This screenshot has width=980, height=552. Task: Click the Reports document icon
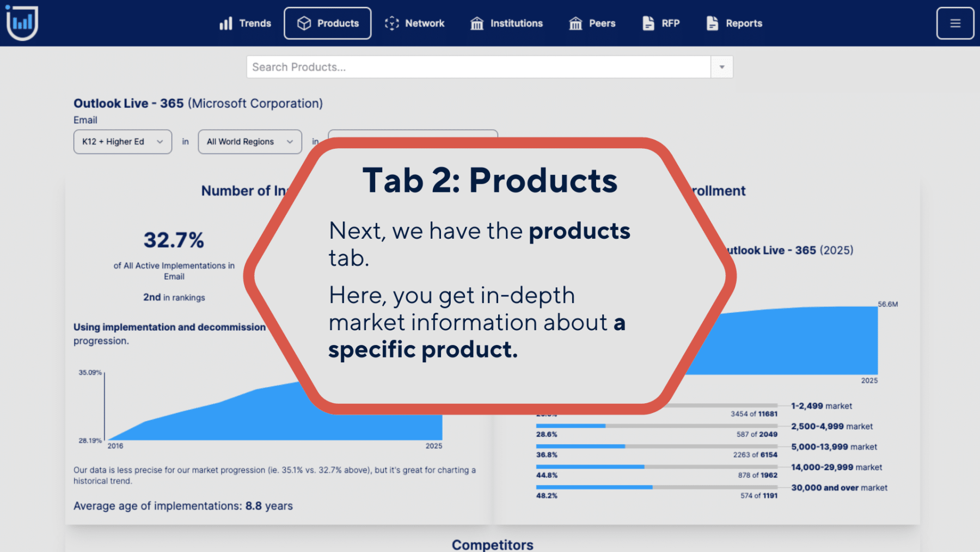tap(712, 23)
